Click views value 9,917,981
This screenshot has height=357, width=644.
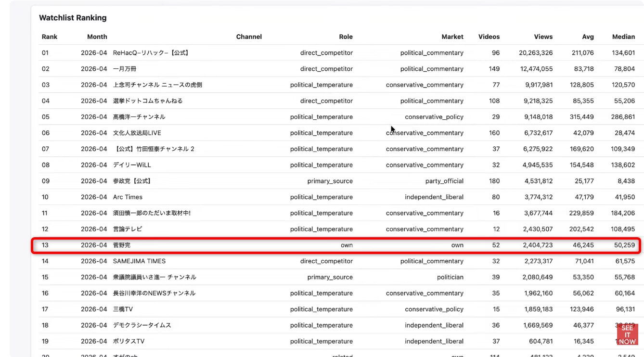(538, 85)
